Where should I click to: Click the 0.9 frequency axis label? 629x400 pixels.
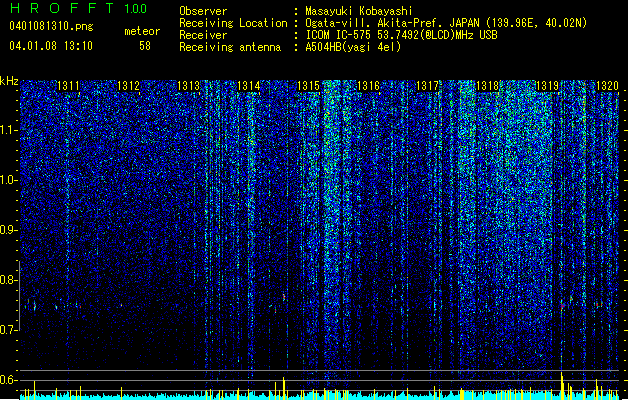[9, 230]
